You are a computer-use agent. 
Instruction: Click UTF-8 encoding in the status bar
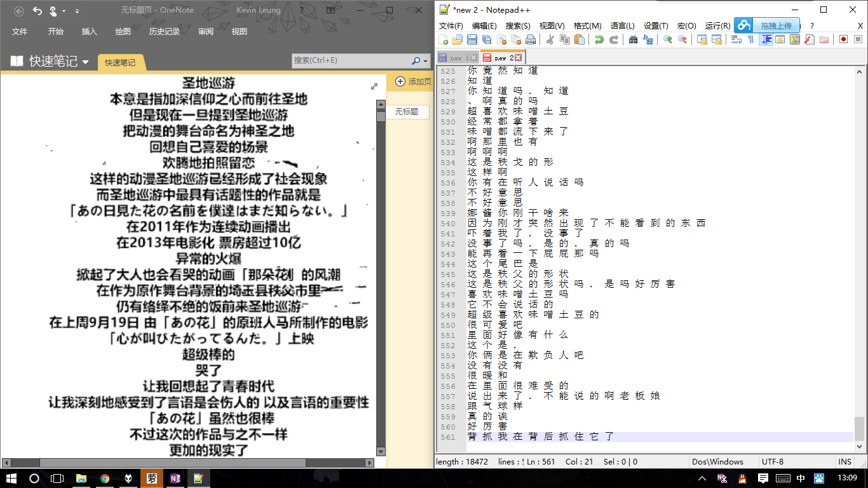tap(771, 462)
